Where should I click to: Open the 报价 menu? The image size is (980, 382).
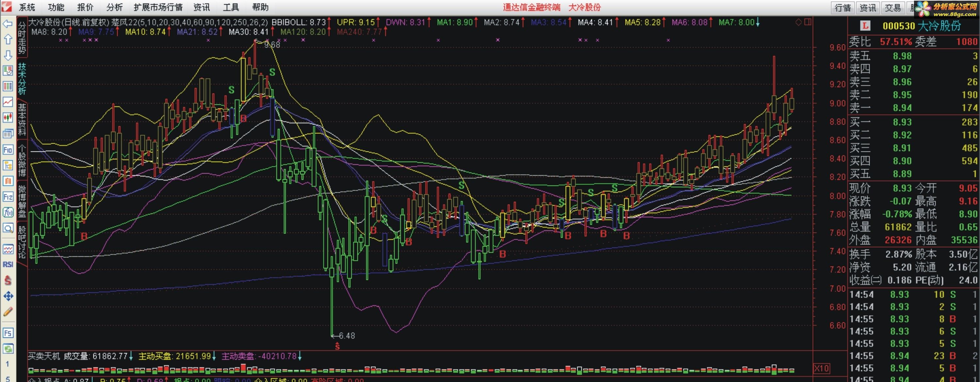(x=85, y=7)
